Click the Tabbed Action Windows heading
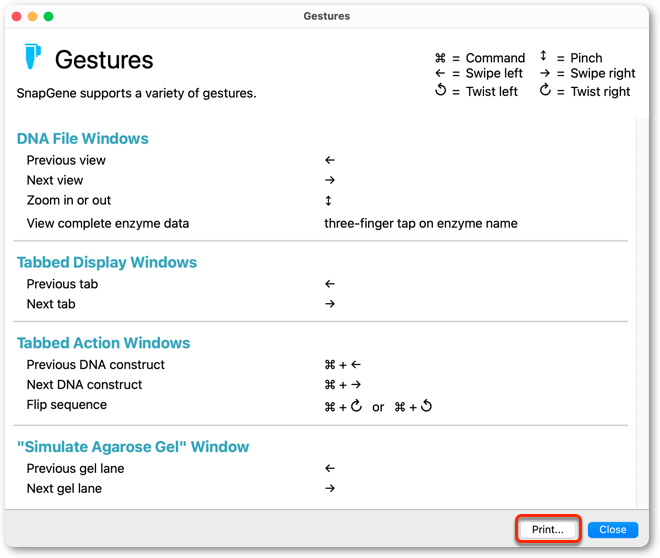The width and height of the screenshot is (660, 558). [x=104, y=343]
